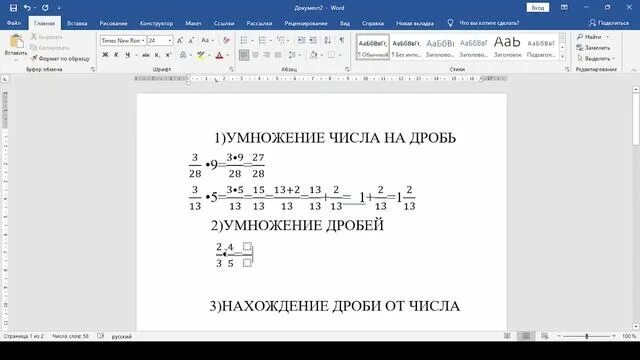Image resolution: width=640 pixels, height=360 pixels.
Task: Expand the Буфер обмена dialog launcher
Action: click(x=93, y=69)
